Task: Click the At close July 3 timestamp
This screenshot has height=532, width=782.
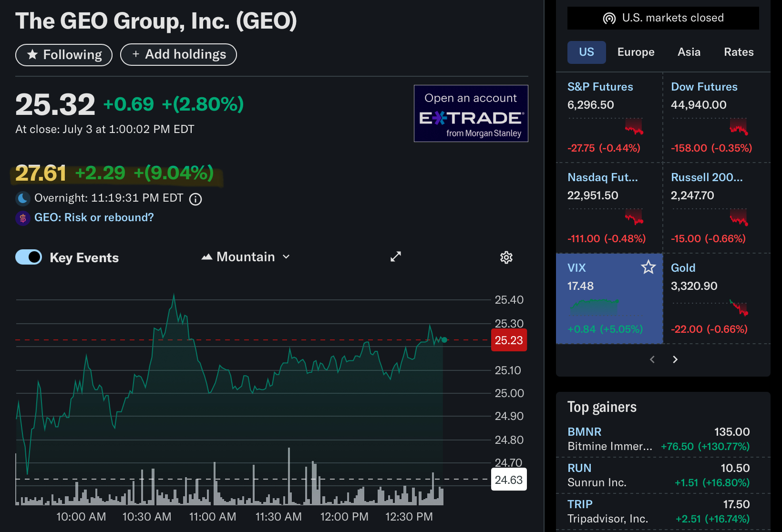Action: (105, 129)
